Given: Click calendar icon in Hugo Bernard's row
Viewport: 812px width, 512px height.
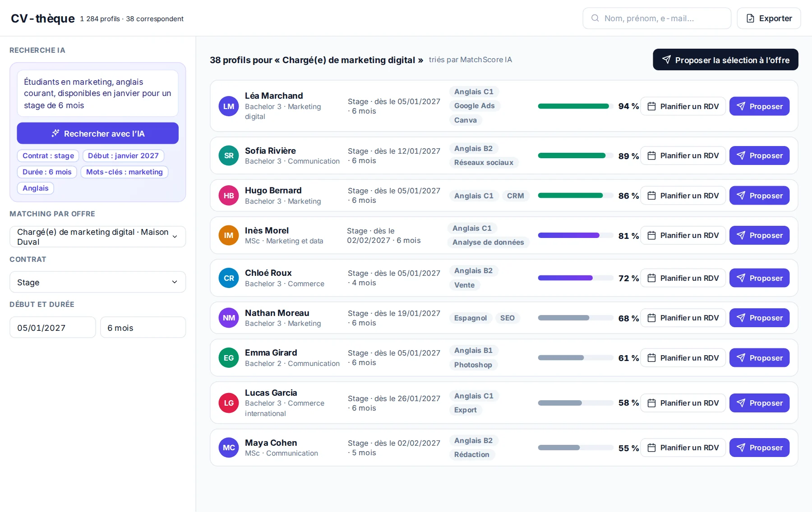Looking at the screenshot, I should [651, 196].
